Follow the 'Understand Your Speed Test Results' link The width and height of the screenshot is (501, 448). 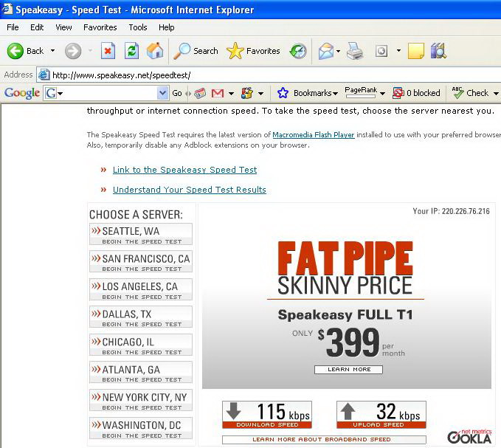(189, 190)
